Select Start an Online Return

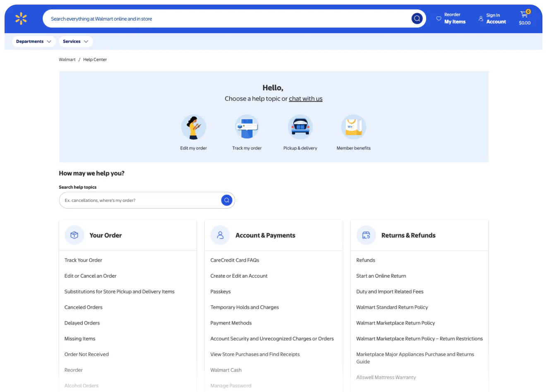click(x=381, y=276)
